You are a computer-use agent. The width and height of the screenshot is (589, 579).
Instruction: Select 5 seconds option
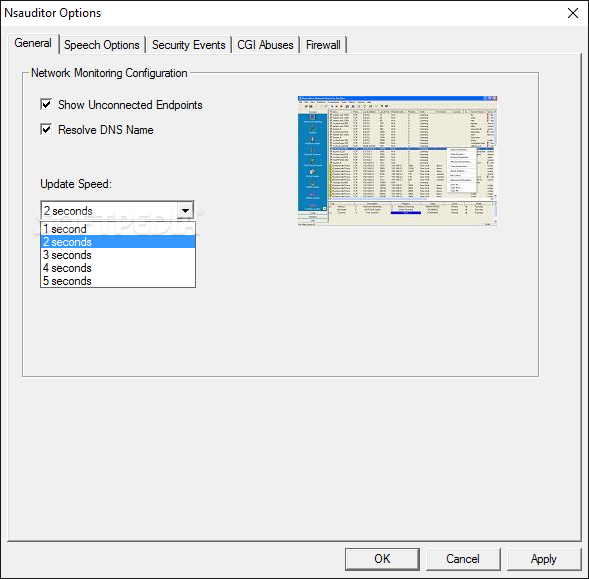click(118, 281)
